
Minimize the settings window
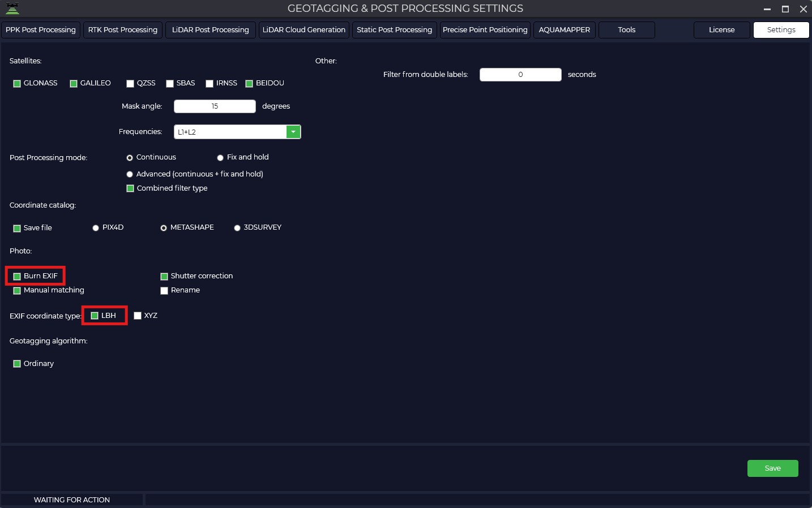(767, 9)
